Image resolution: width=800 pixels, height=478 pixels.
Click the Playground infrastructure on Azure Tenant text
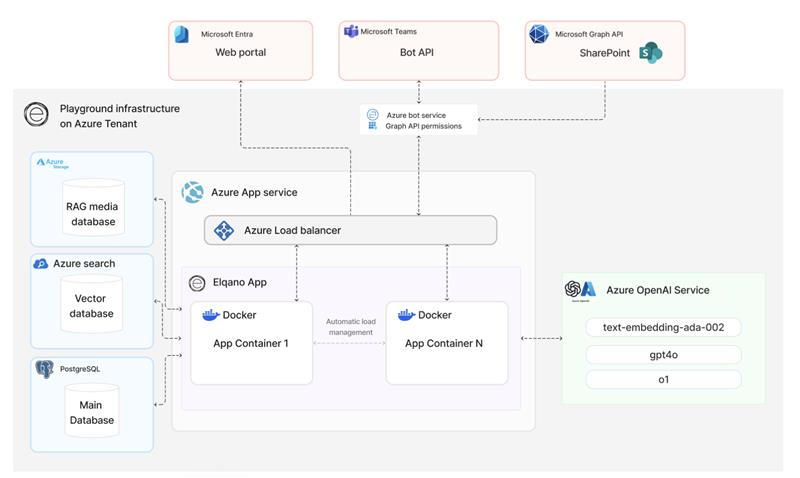(x=119, y=116)
